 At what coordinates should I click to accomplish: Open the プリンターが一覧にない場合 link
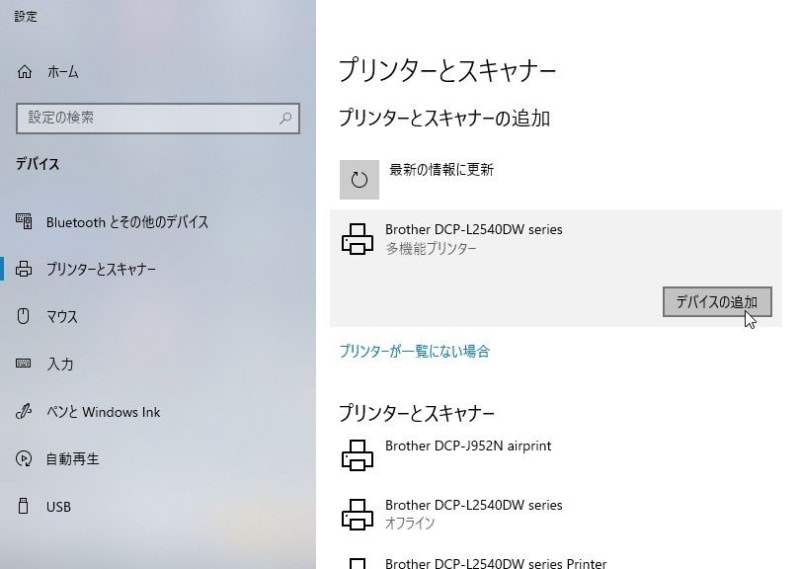pyautogui.click(x=414, y=351)
